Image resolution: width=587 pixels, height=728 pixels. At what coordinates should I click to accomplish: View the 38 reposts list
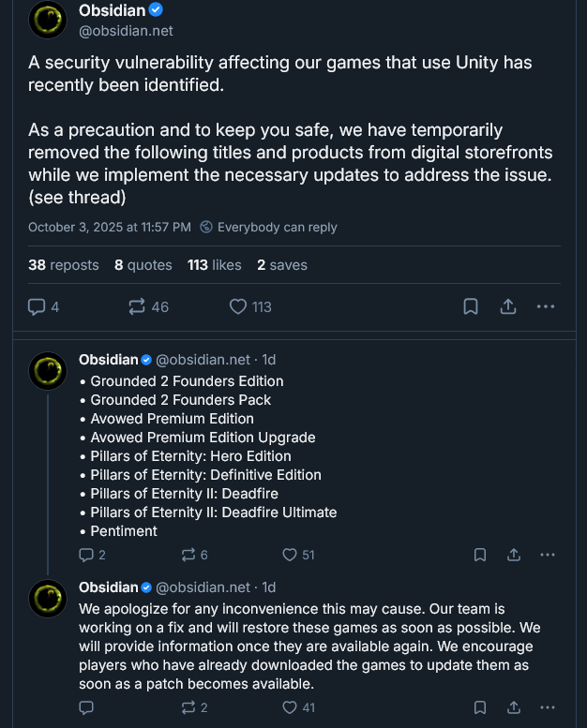63,265
